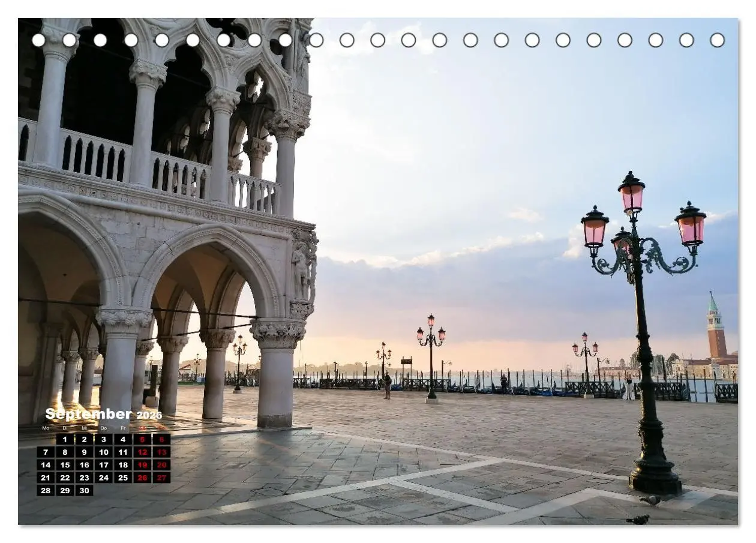Pick date 15 in the calendar

(x=65, y=465)
